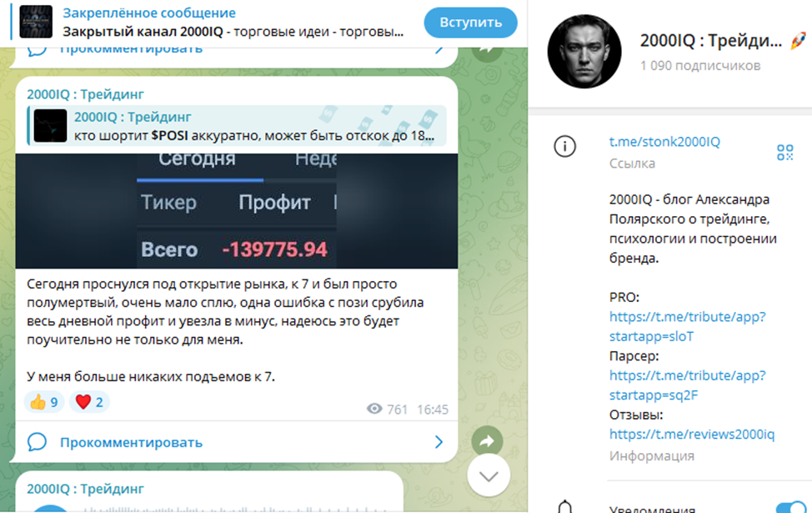Expand comments via Прокомментировать chevron arrow
Screen dimensions: 812x513
pyautogui.click(x=439, y=442)
